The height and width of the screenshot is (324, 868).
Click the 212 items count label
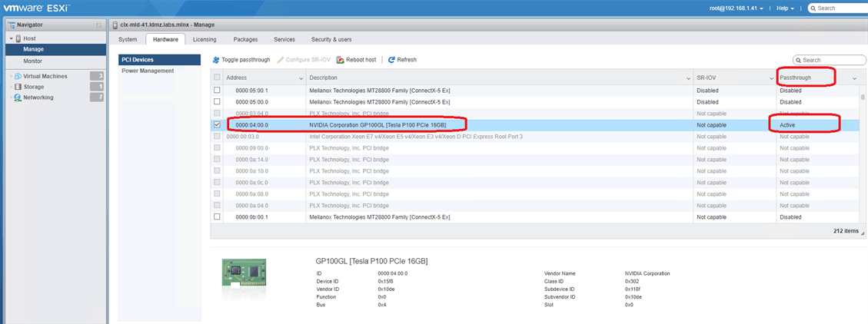coord(846,230)
